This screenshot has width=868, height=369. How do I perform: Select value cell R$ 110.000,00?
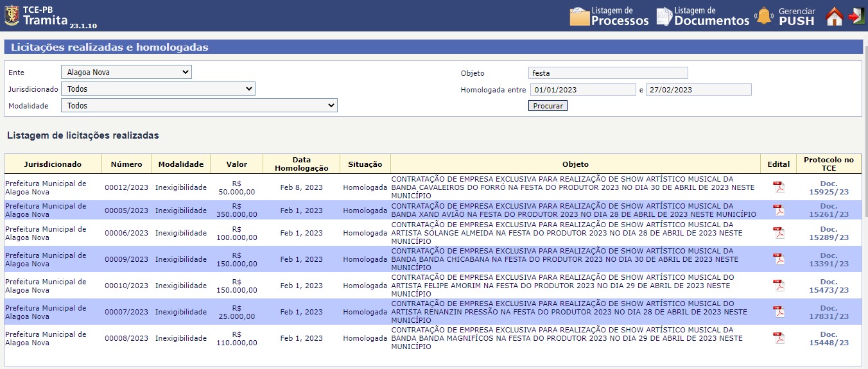[x=236, y=338]
